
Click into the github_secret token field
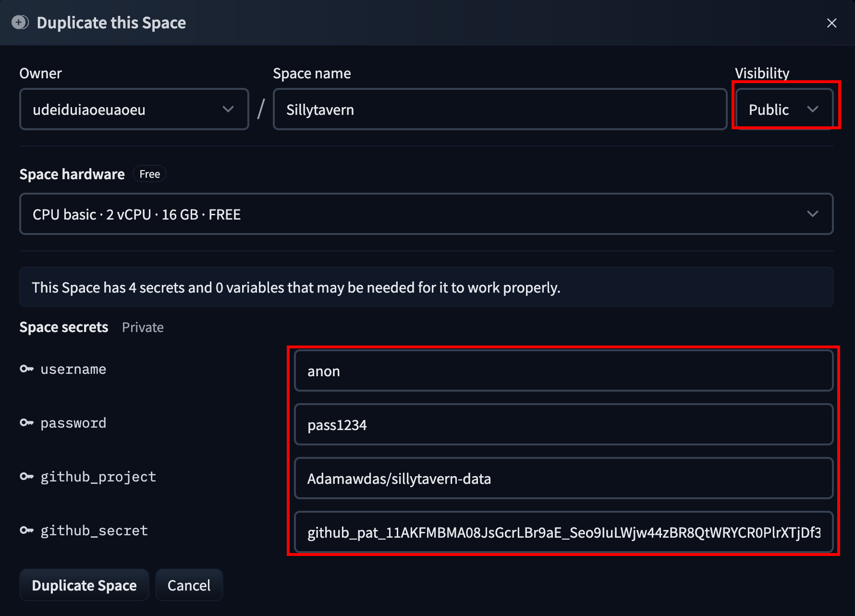(x=563, y=532)
